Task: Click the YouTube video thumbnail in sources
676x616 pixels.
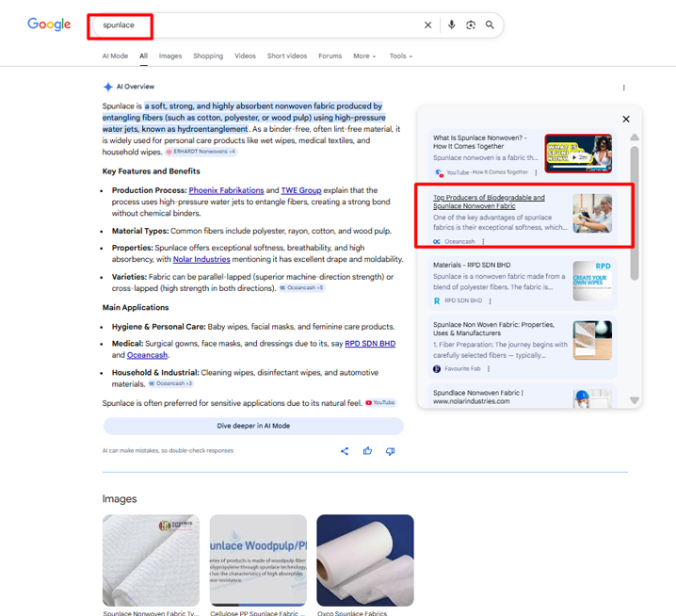Action: coord(578,154)
